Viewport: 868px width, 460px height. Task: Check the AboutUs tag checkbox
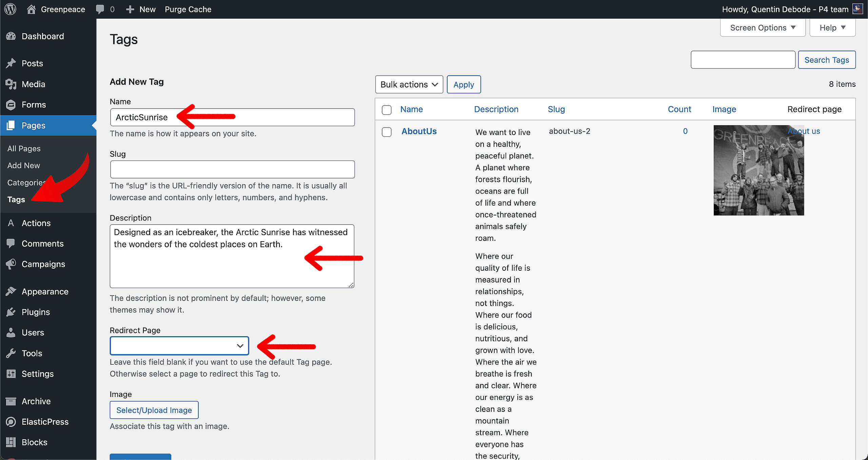pos(387,132)
